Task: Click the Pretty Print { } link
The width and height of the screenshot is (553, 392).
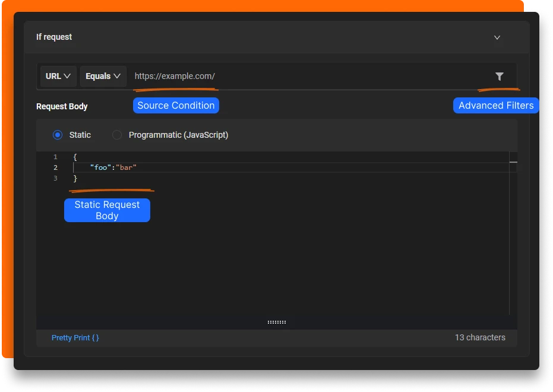Action: tap(75, 338)
